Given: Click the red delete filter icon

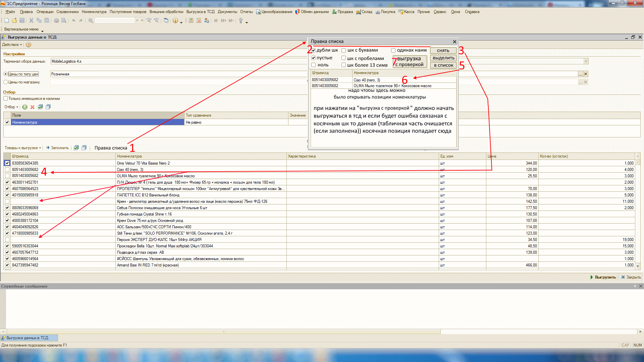Looking at the screenshot, I should tap(33, 107).
